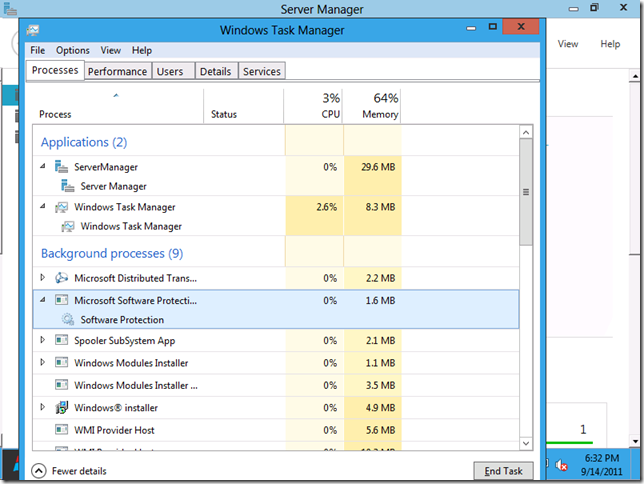Image resolution: width=644 pixels, height=484 pixels.
Task: Click the process list scroll-down arrow
Action: pos(526,443)
